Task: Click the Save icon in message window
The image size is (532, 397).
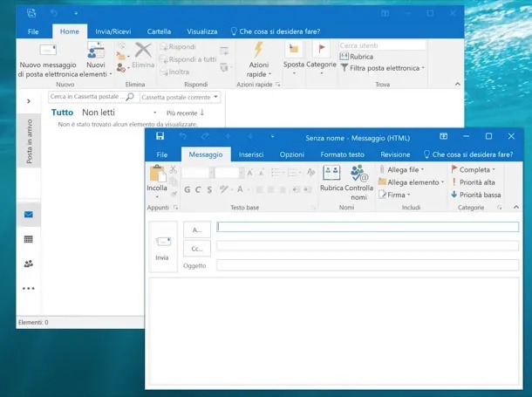Action: click(160, 136)
